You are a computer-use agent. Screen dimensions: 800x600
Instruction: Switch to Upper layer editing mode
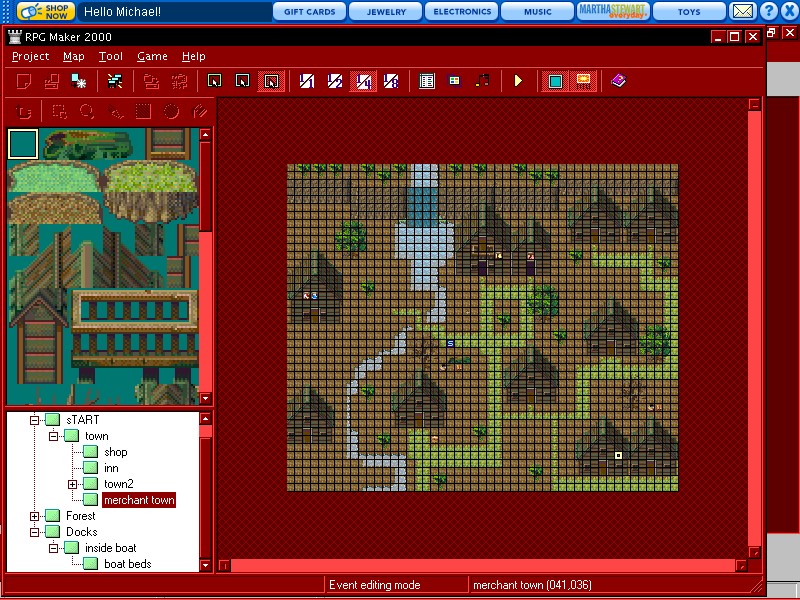243,81
